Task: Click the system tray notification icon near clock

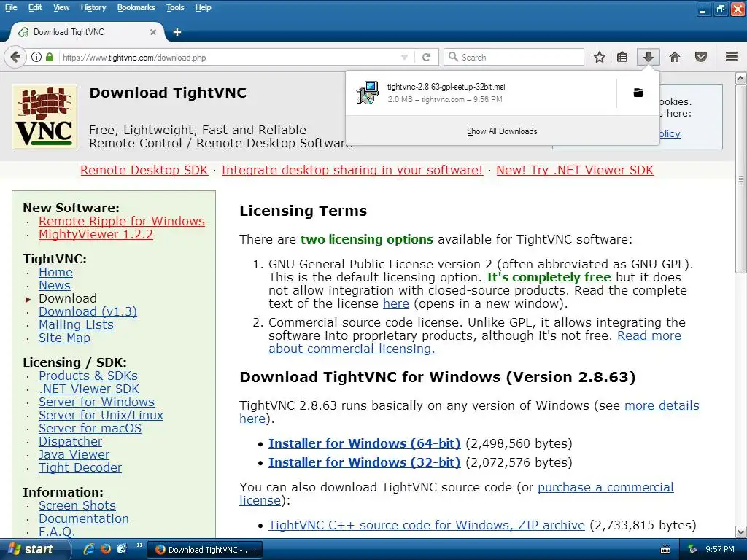Action: tap(692, 550)
